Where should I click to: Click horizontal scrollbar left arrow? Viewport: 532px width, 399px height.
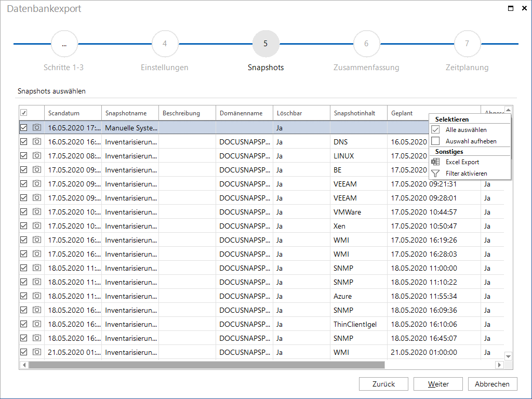pyautogui.click(x=24, y=365)
